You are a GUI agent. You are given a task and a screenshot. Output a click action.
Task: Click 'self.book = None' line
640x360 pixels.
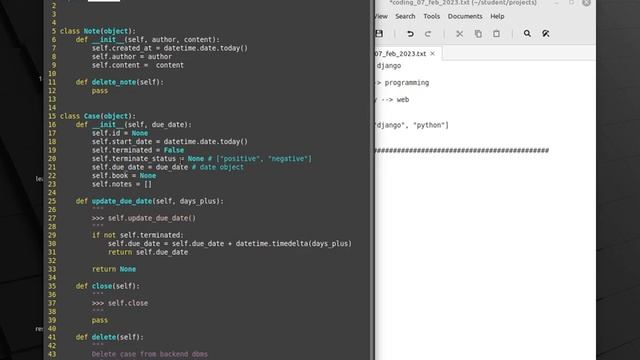click(x=124, y=176)
